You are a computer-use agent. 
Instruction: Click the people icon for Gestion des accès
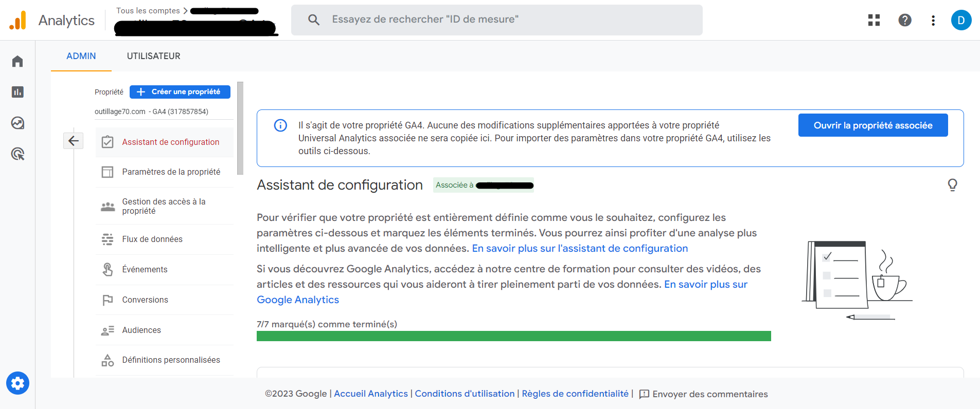point(108,207)
